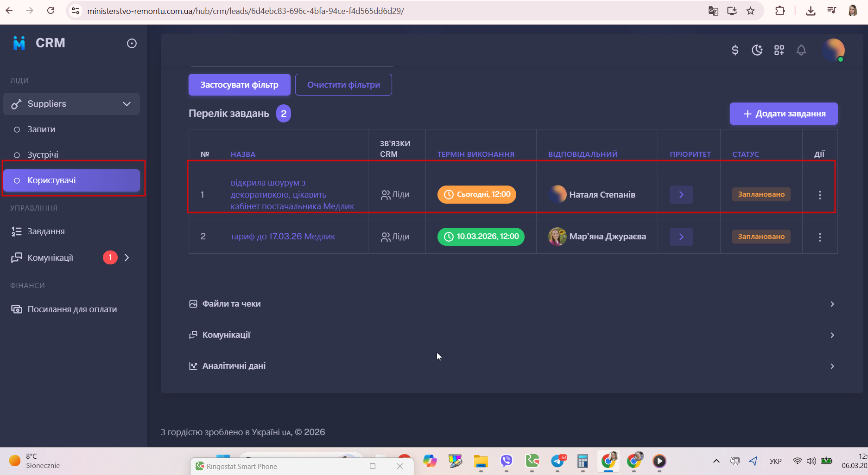Reload the page with the refresh icon
Viewport: 868px width, 475px height.
51,11
